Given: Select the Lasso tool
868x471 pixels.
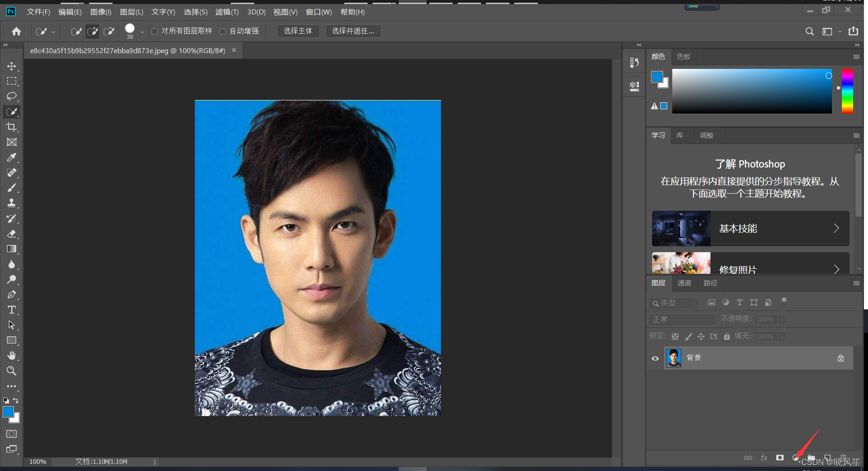Looking at the screenshot, I should [12, 96].
